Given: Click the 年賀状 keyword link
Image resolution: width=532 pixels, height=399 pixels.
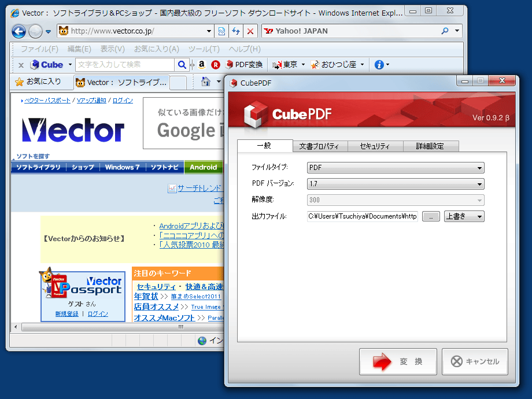Looking at the screenshot, I should click(146, 297).
